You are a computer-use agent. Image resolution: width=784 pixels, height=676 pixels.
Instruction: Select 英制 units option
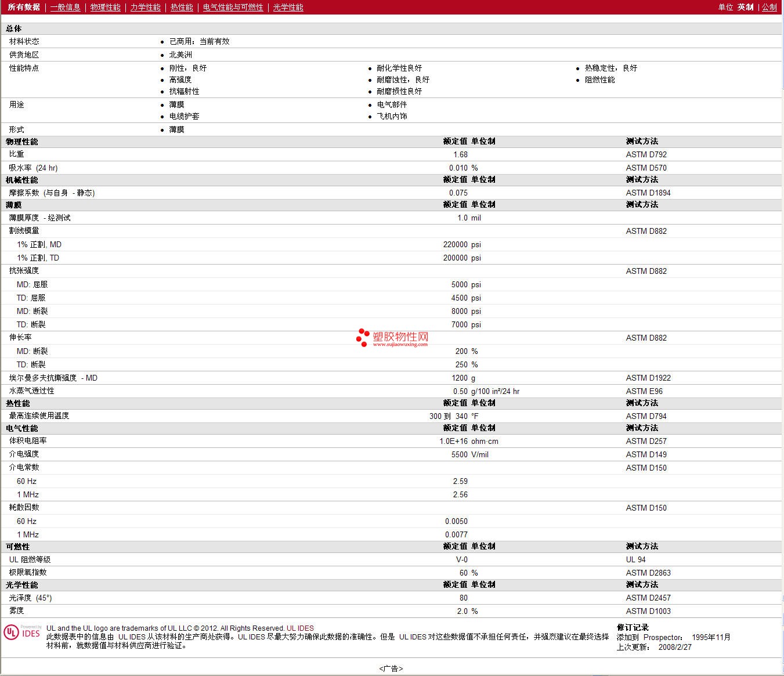coord(745,8)
